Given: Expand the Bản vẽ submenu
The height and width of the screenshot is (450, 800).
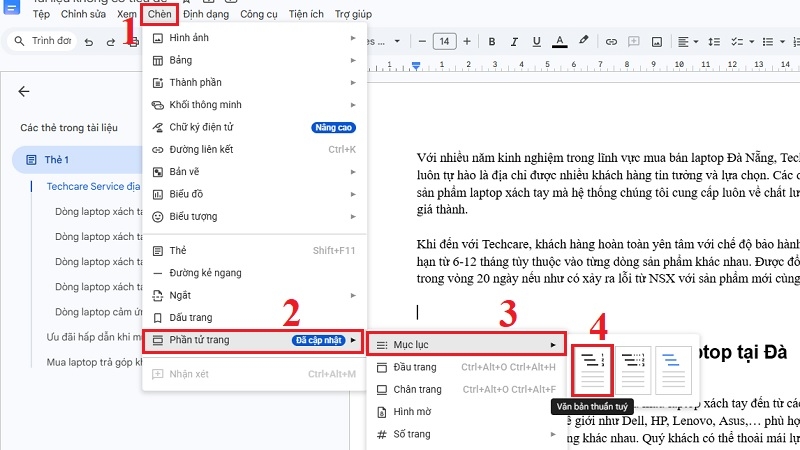Looking at the screenshot, I should click(254, 172).
